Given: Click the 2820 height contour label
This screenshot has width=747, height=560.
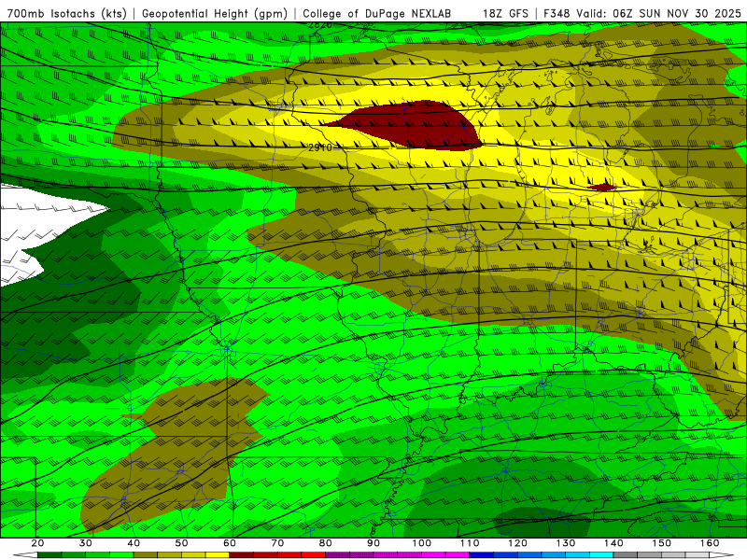Looking at the screenshot, I should (x=320, y=25).
